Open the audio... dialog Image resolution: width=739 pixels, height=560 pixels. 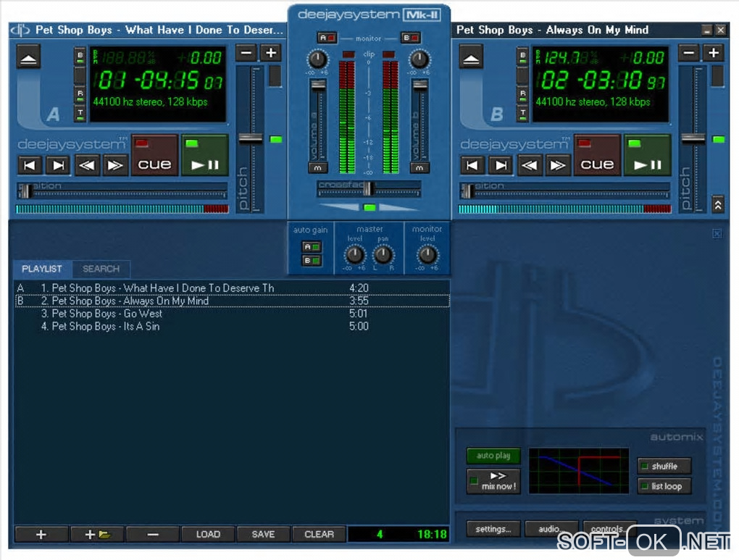tap(551, 529)
